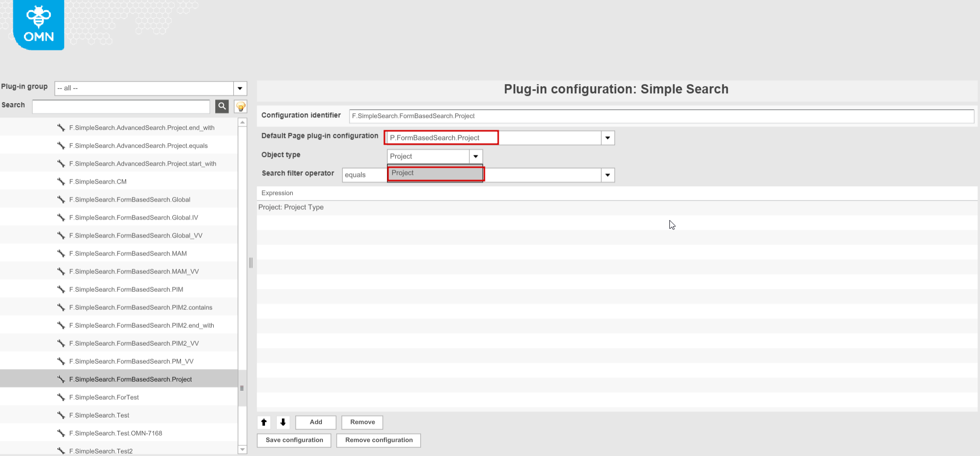Select Project option in Object type list
This screenshot has width=980, height=456.
[x=435, y=173]
